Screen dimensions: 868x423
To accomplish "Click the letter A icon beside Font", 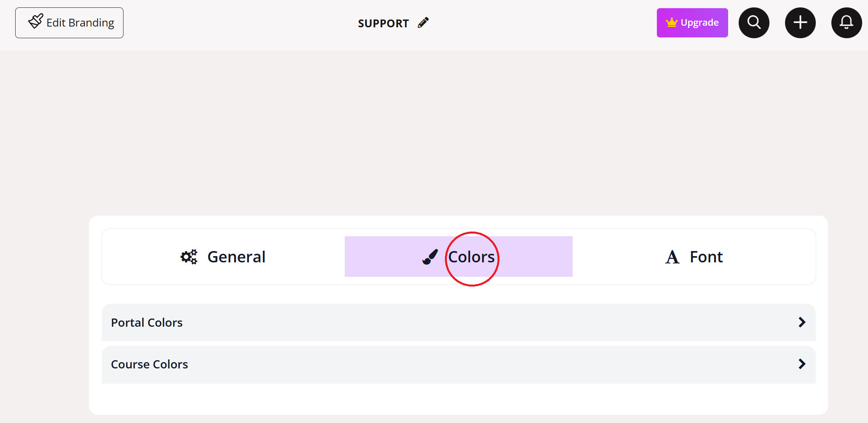I will pyautogui.click(x=672, y=257).
